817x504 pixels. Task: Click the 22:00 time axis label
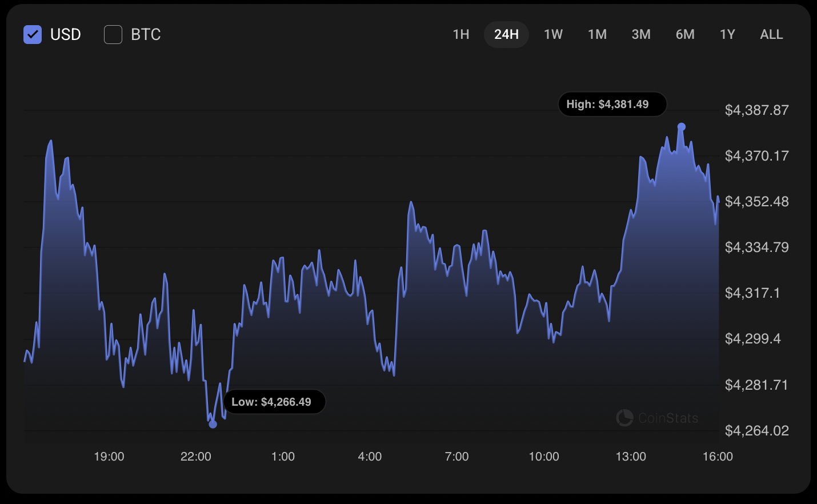pyautogui.click(x=196, y=457)
